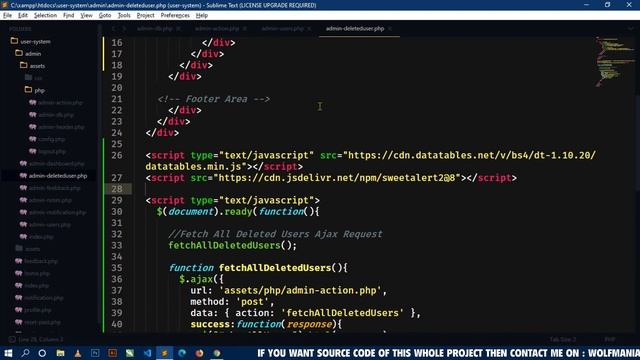Open the Find menu

tap(69, 16)
